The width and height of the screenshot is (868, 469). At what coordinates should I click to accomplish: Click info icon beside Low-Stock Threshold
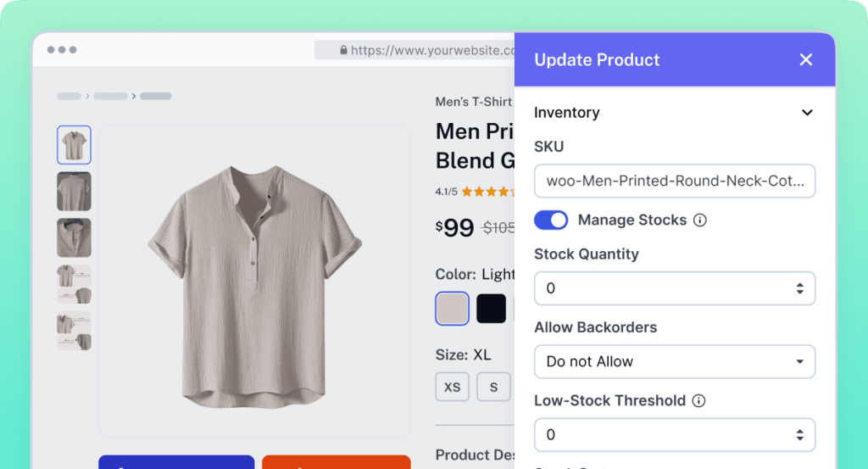pos(699,401)
